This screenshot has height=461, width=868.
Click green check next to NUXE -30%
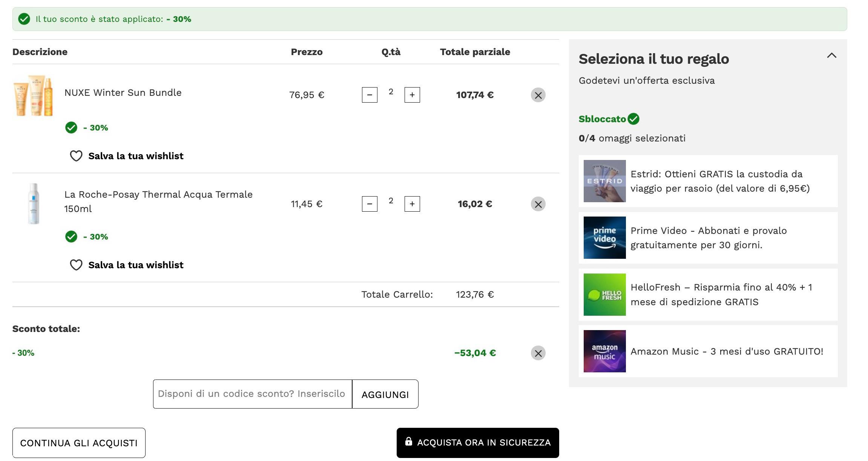tap(71, 128)
